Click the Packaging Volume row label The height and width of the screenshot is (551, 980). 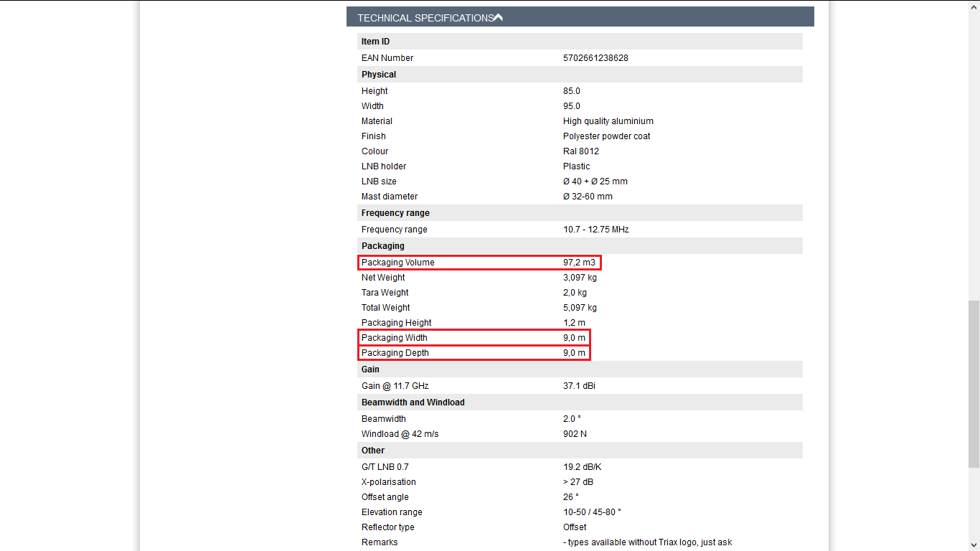click(398, 263)
